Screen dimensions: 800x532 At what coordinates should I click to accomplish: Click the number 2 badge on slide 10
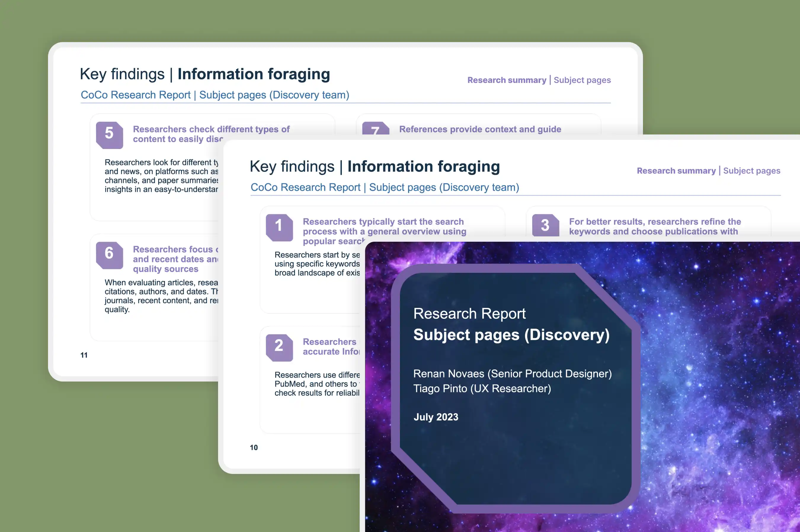tap(279, 347)
